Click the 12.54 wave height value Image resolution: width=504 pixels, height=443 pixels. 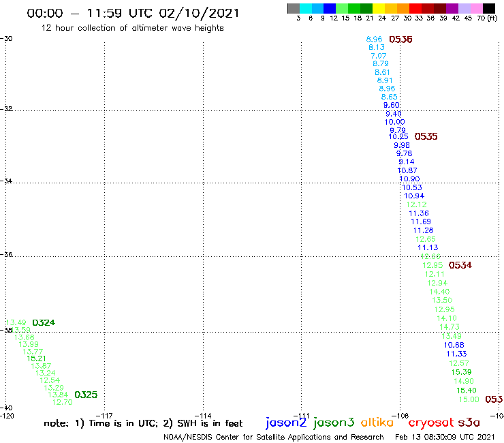(x=50, y=380)
